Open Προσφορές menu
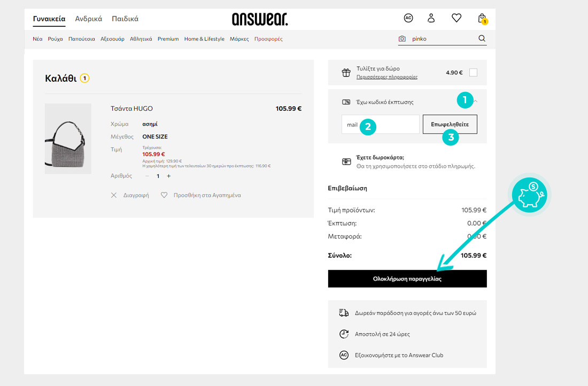The image size is (588, 386). [268, 38]
